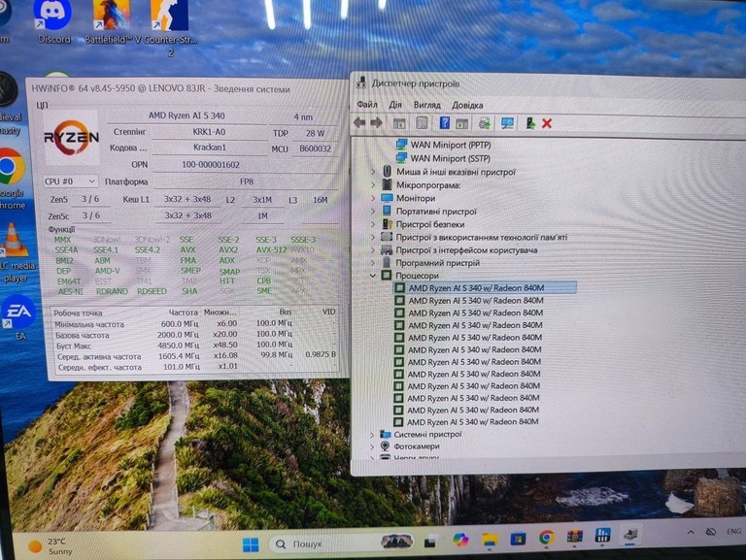The height and width of the screenshot is (560, 746).
Task: Click the scan for hardware changes monitor icon
Action: (507, 123)
